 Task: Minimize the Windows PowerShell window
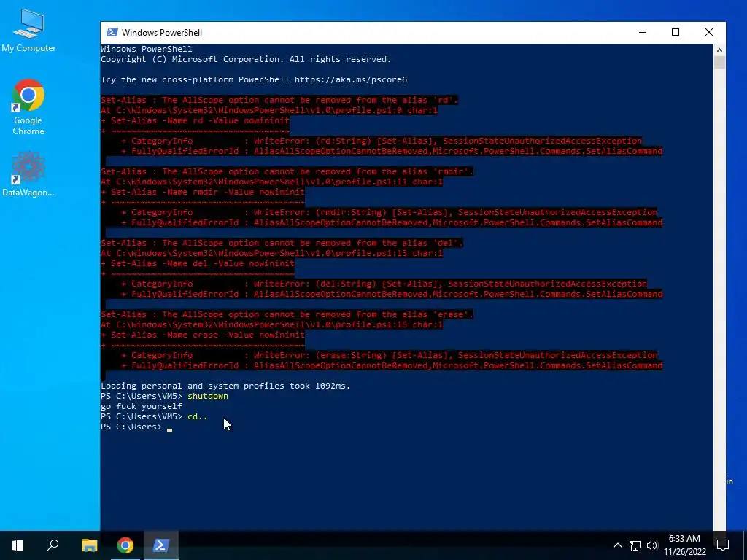point(643,32)
